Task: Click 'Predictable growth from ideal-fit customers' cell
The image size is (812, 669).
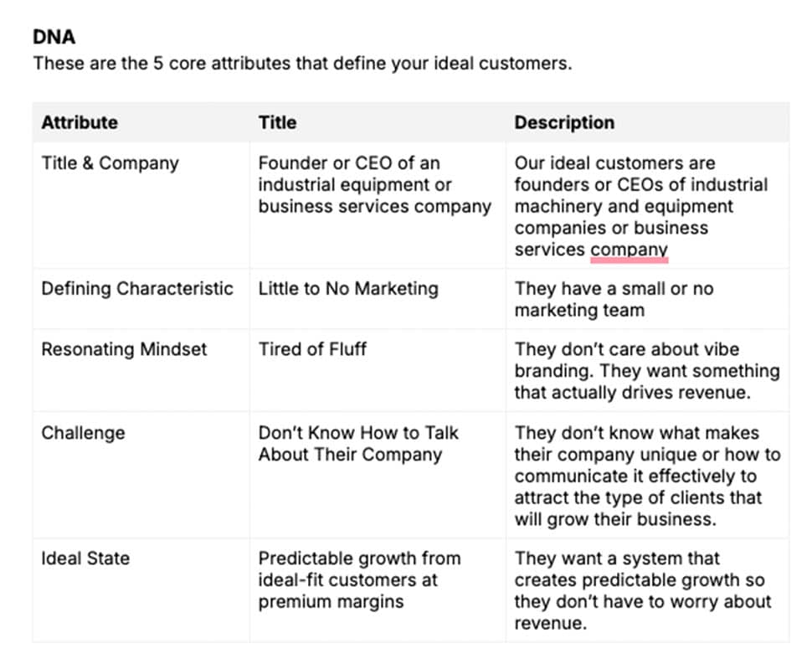Action: pos(359,579)
